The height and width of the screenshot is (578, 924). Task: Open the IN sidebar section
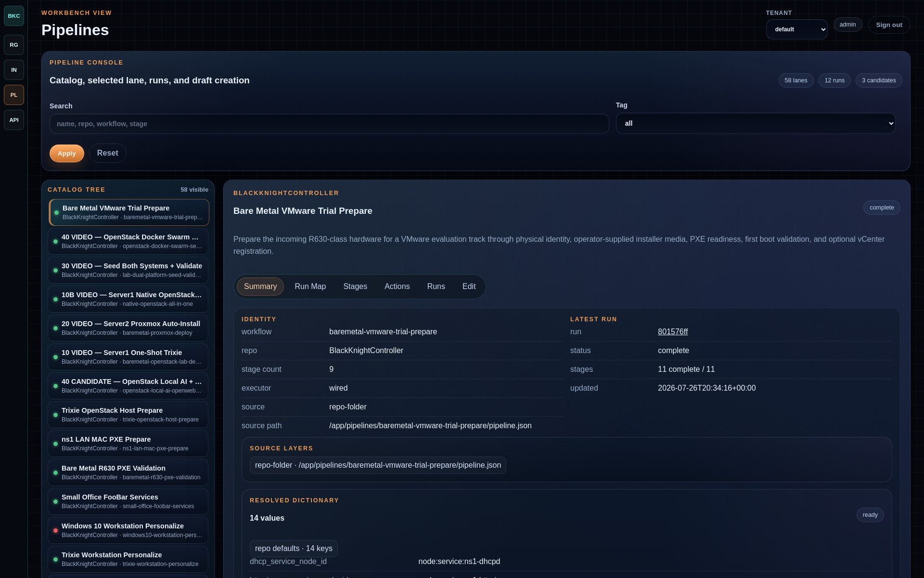click(x=14, y=70)
